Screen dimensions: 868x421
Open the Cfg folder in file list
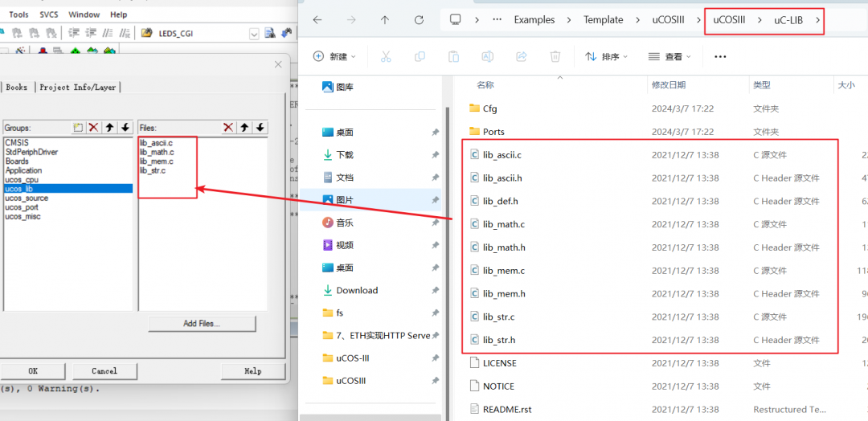(490, 108)
